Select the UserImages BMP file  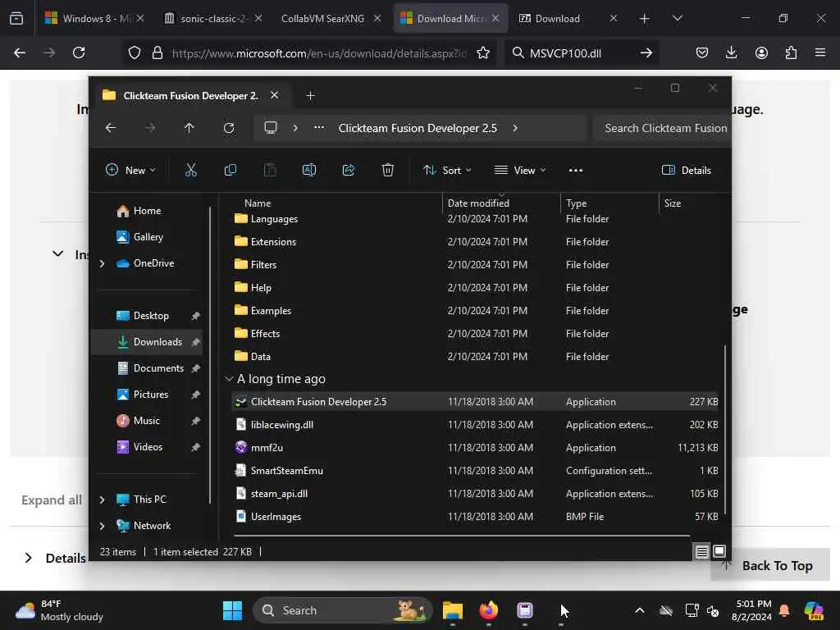point(475,517)
